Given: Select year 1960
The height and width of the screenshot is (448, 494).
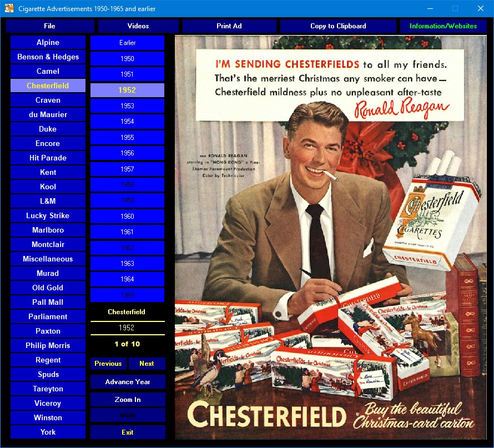Looking at the screenshot, I should click(127, 217).
